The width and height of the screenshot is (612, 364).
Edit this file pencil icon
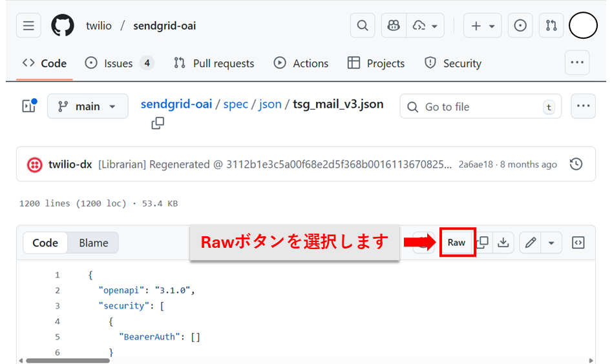pyautogui.click(x=531, y=243)
